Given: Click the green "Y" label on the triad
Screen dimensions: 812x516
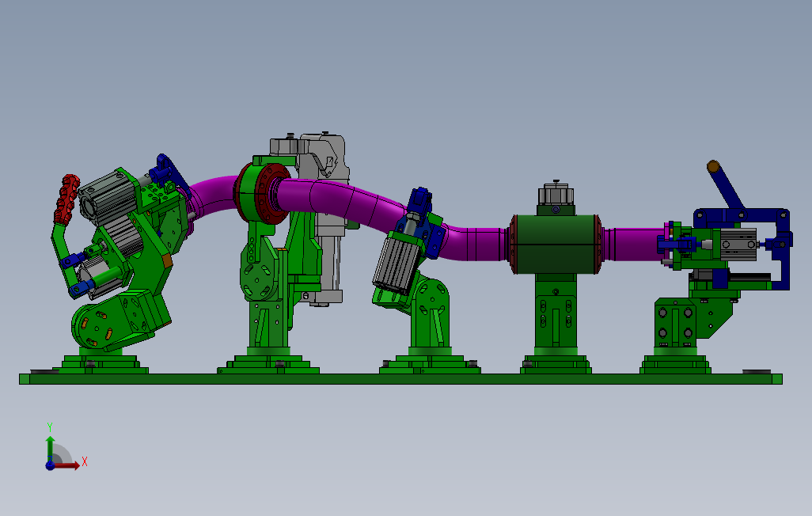Looking at the screenshot, I should click(x=50, y=427).
